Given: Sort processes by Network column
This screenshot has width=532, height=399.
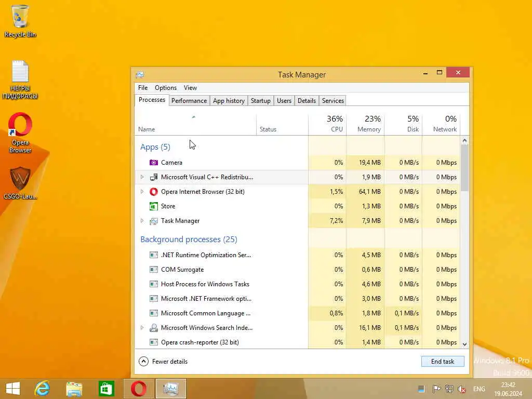Looking at the screenshot, I should [441, 125].
